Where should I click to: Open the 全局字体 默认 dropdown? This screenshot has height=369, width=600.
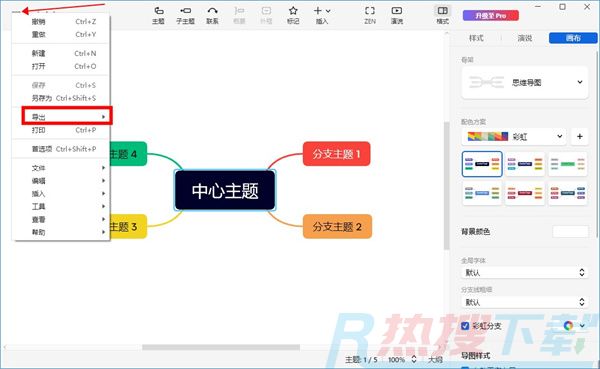tap(525, 273)
